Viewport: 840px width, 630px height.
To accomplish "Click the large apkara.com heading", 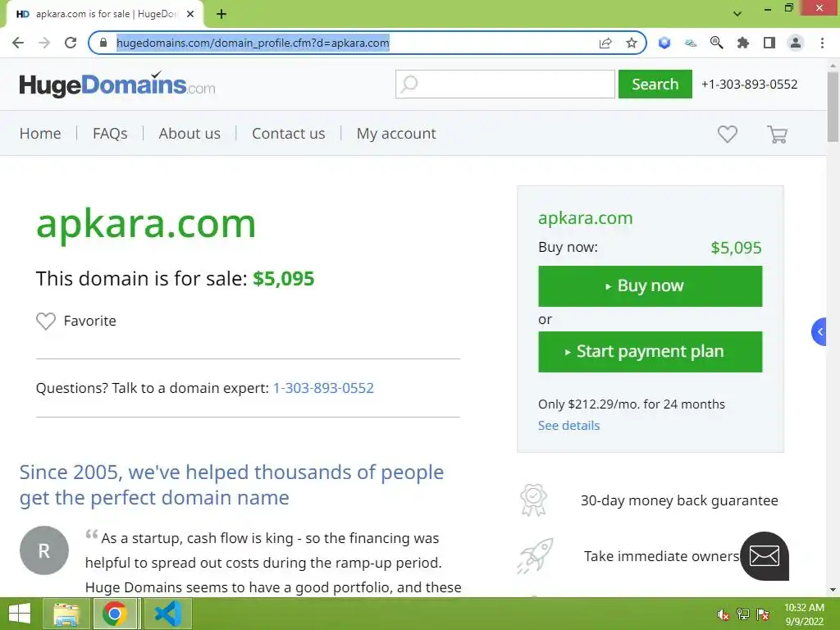I will click(146, 224).
